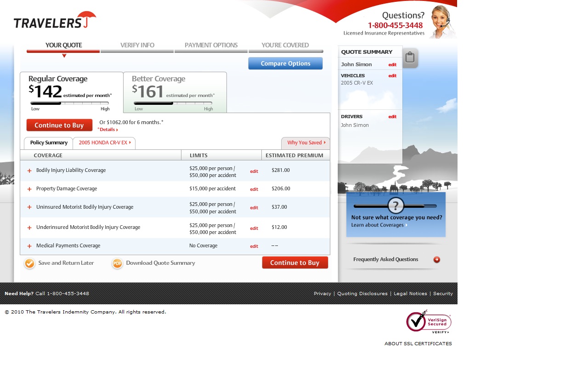Click the Regular Coverage low-high price slider
This screenshot has height=382, width=588.
[x=70, y=103]
